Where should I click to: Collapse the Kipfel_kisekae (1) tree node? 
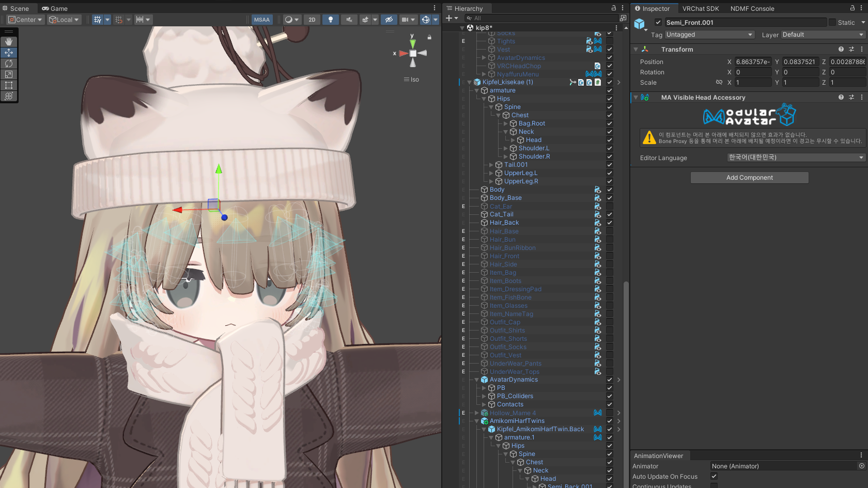pyautogui.click(x=470, y=82)
